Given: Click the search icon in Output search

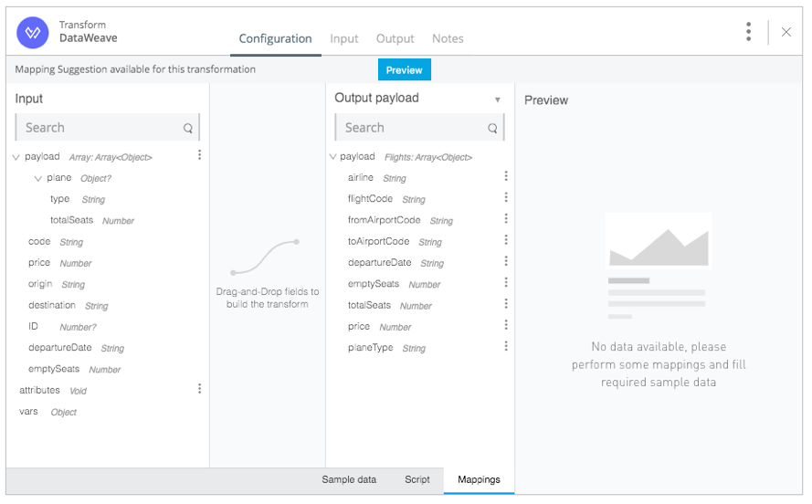Looking at the screenshot, I should [x=492, y=129].
